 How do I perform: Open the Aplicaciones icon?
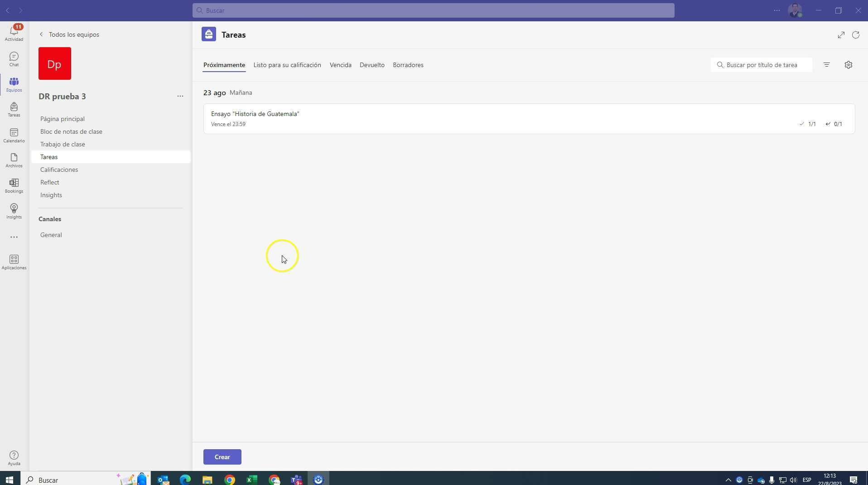[x=14, y=262]
